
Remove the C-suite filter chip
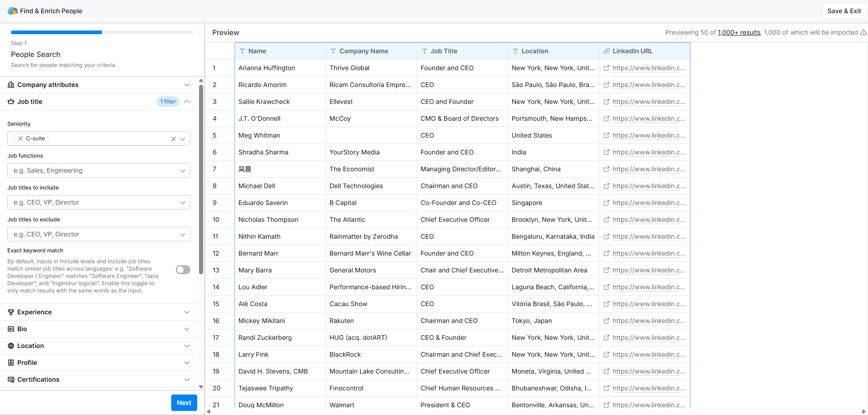click(20, 138)
